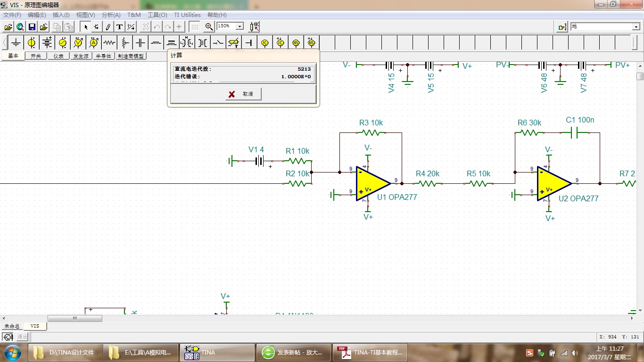Open the 工具(O) menu

coord(157,15)
